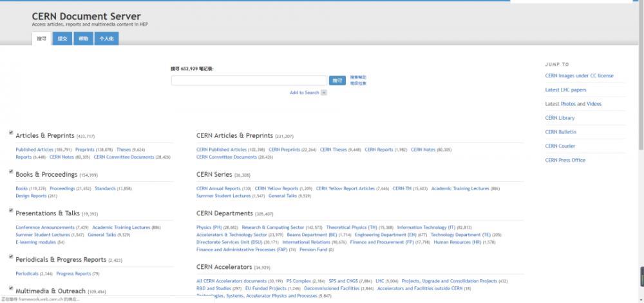Open Pension Fund link
The image size is (644, 303).
pos(314,249)
